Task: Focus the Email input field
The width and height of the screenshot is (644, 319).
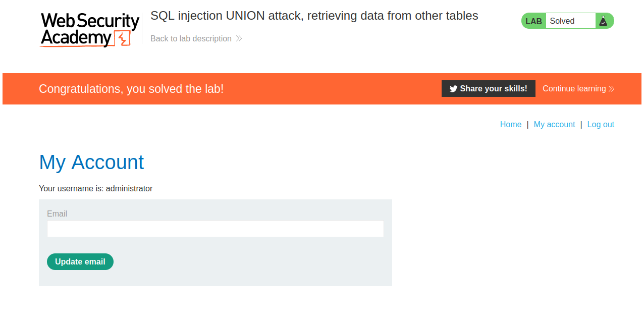Action: [216, 229]
